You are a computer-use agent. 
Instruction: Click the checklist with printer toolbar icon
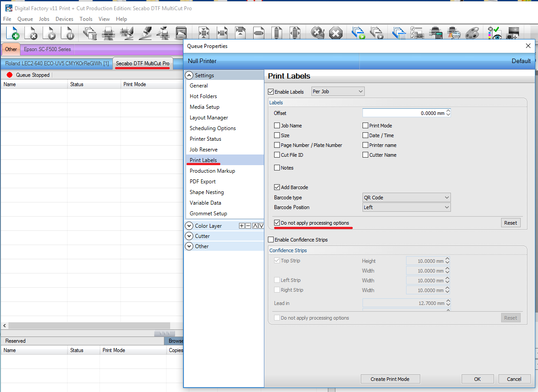click(x=417, y=33)
